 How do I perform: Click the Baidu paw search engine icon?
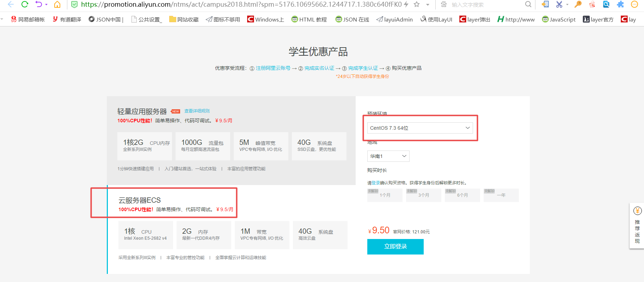point(444,4)
